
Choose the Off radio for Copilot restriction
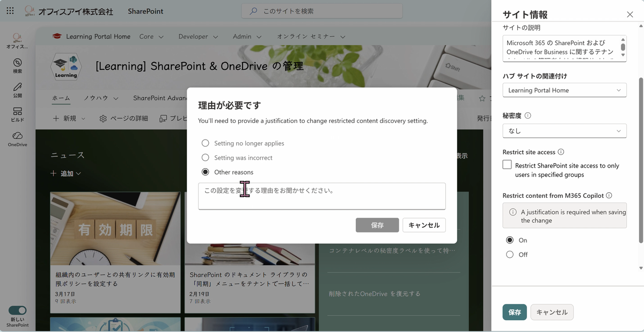[x=509, y=255]
